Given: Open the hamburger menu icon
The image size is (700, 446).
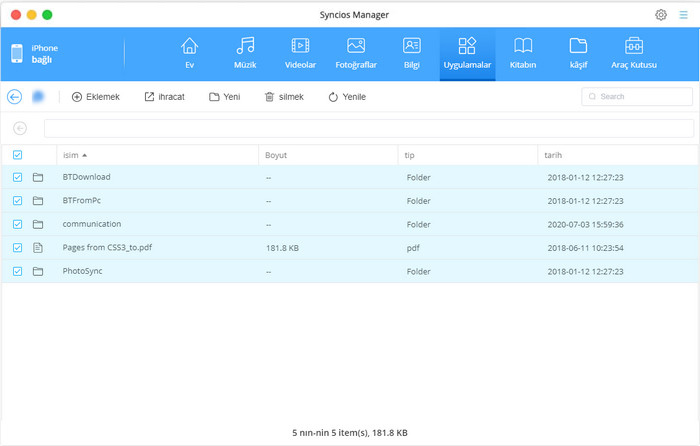Looking at the screenshot, I should (x=683, y=15).
